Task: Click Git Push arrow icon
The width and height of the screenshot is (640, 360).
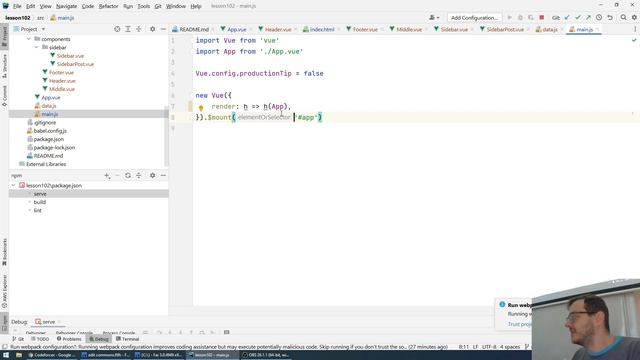Action: 588,18
